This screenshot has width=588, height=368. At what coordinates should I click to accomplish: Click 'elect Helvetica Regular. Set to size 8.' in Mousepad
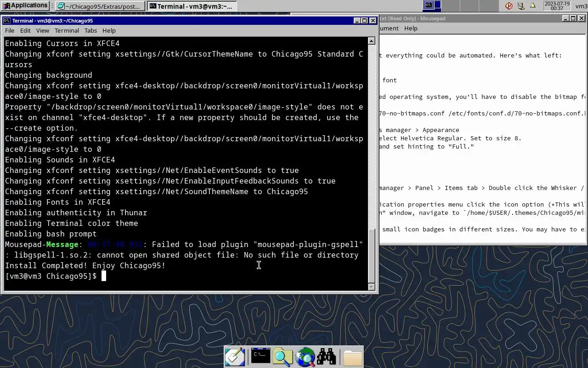[450, 138]
